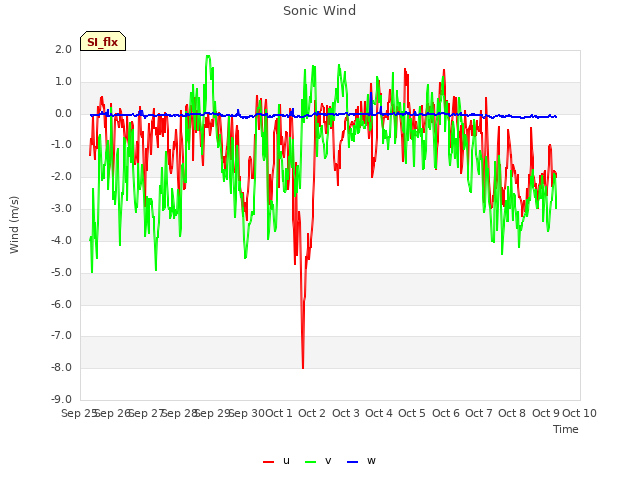Click the Time axis label
This screenshot has height=480, width=640.
point(566,429)
